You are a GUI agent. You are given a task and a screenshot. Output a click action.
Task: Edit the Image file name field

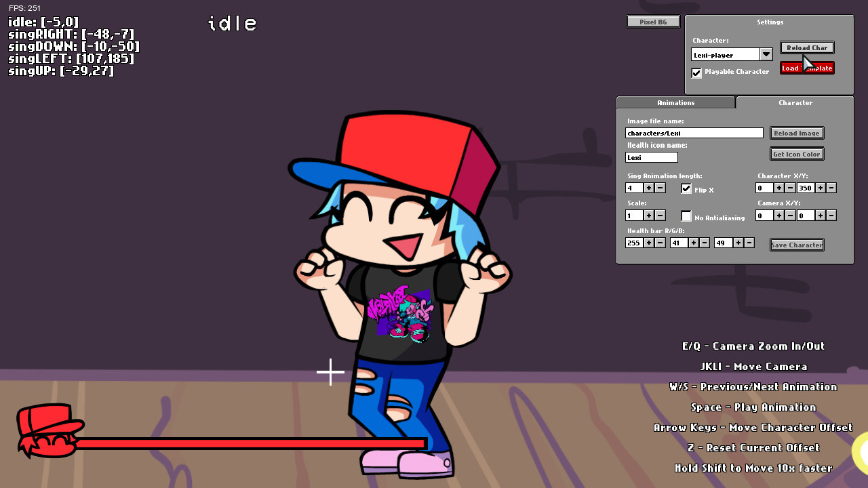(694, 133)
